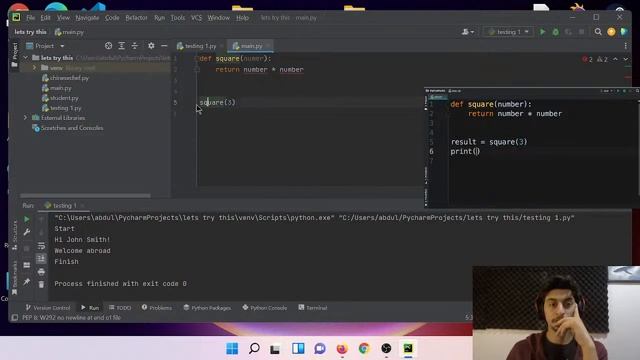640x360 pixels.
Task: Rerun testing 1 from Run panel
Action: click(27, 219)
